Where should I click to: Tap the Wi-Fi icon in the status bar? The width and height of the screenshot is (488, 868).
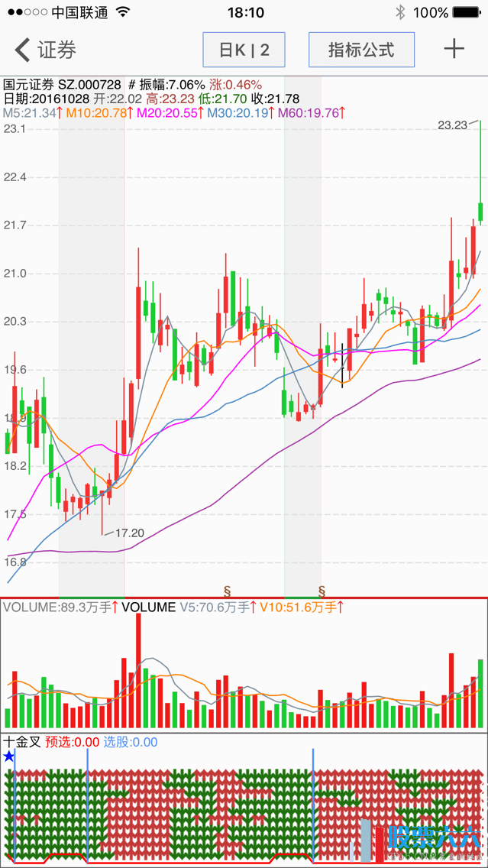click(x=122, y=13)
